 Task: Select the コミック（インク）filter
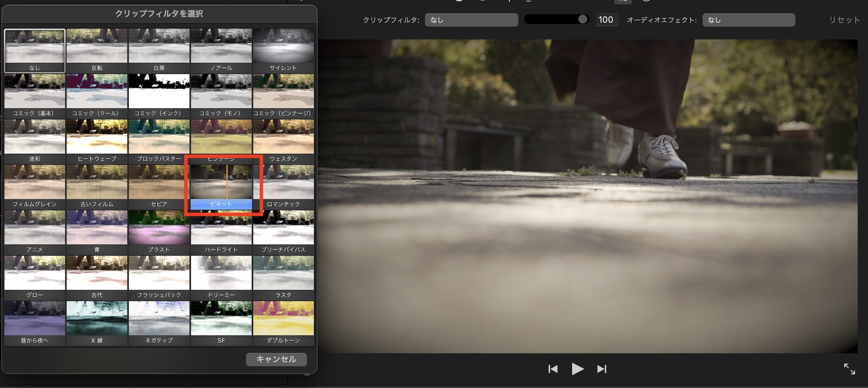pos(159,96)
